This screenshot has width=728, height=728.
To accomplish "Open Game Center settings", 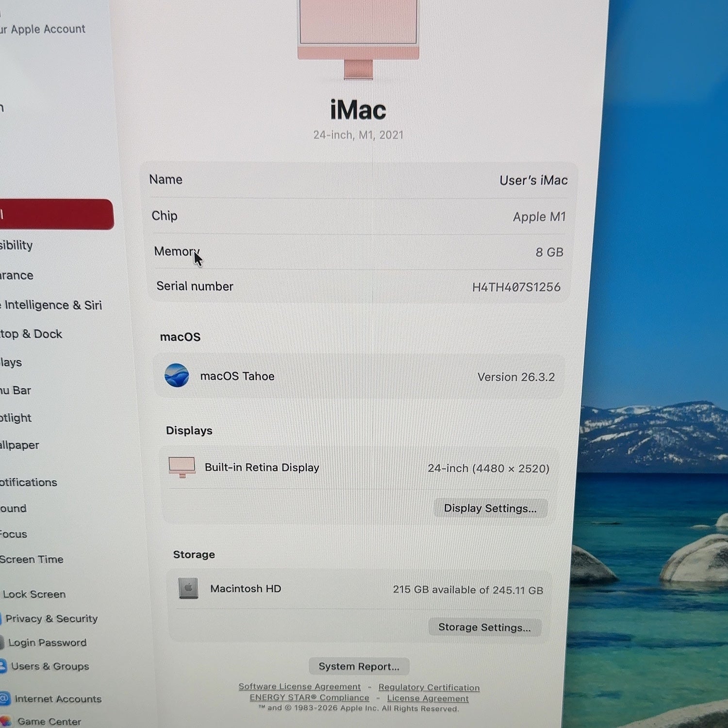I will [x=49, y=722].
